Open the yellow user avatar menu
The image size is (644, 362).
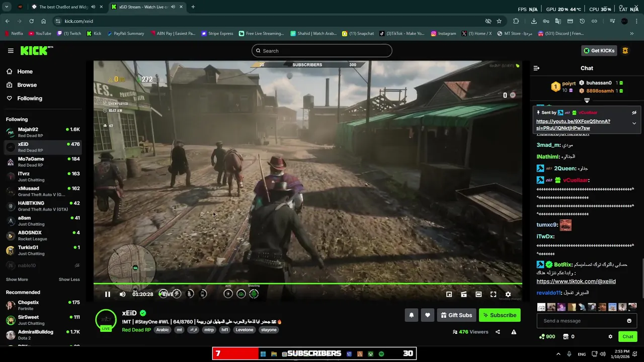[625, 51]
